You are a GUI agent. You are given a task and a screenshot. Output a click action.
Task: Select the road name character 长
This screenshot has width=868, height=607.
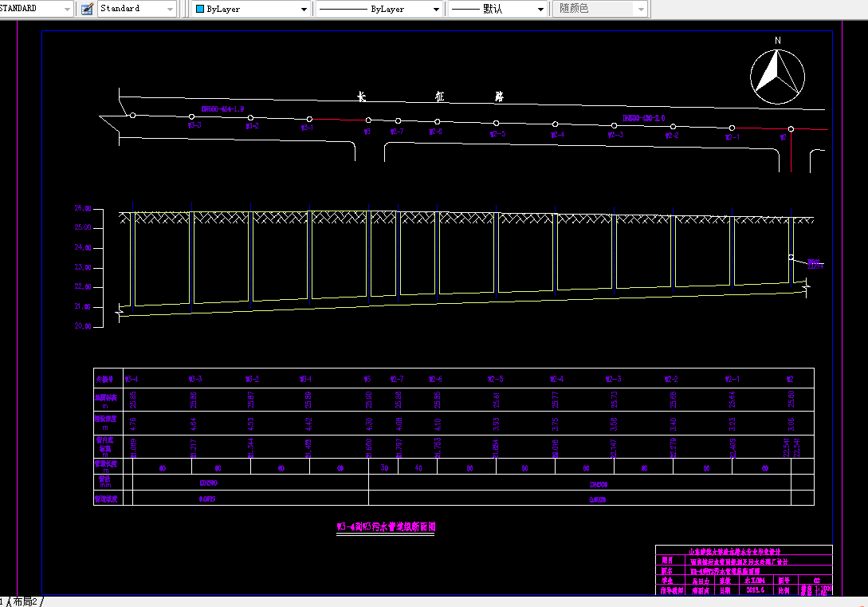pos(362,97)
